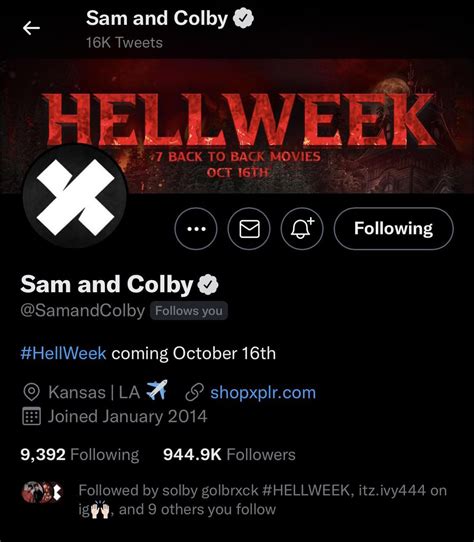Click the verified badge beside profile name

[x=208, y=285]
